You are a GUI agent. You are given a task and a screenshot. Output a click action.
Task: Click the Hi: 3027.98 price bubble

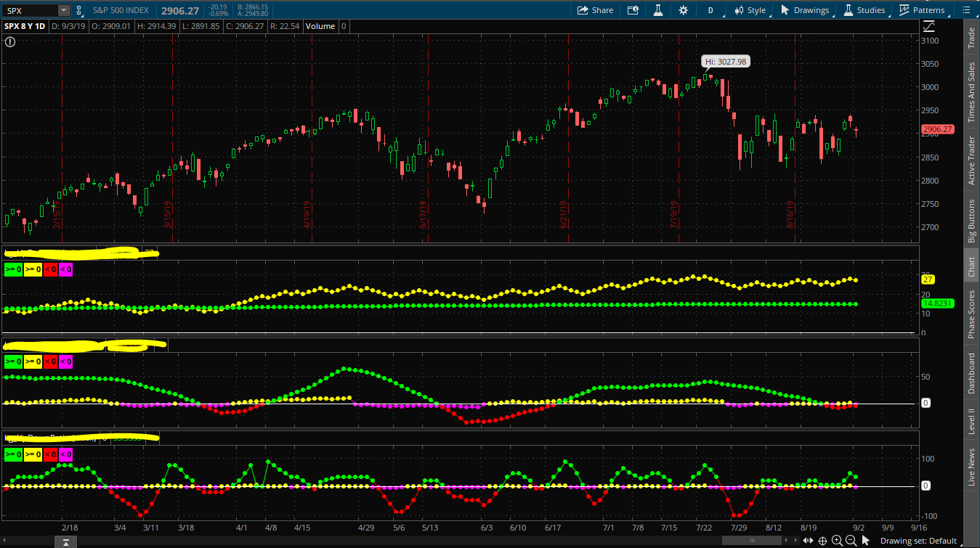(x=726, y=62)
